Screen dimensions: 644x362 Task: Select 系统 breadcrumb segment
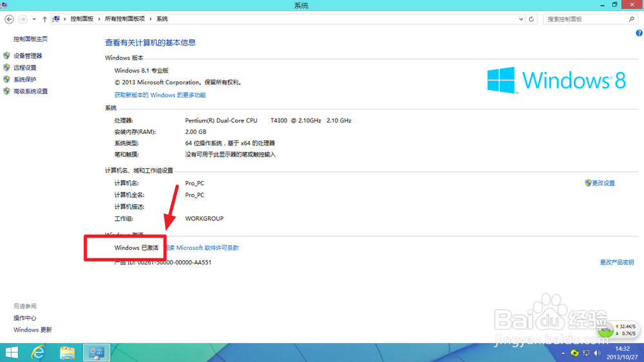click(x=162, y=19)
